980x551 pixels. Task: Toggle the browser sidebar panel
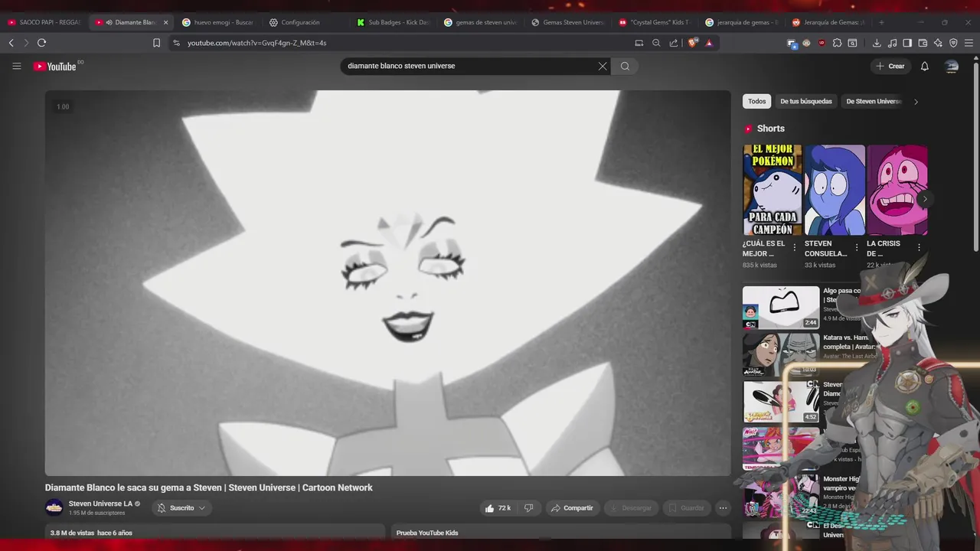point(907,43)
